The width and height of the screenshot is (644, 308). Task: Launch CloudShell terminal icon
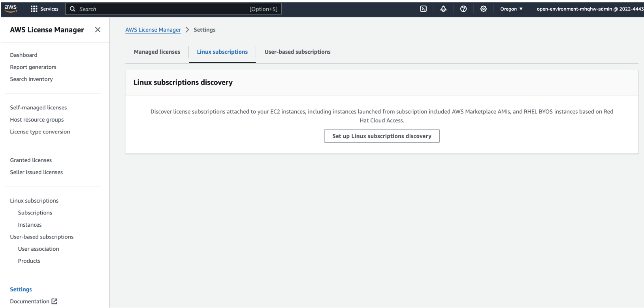coord(423,9)
